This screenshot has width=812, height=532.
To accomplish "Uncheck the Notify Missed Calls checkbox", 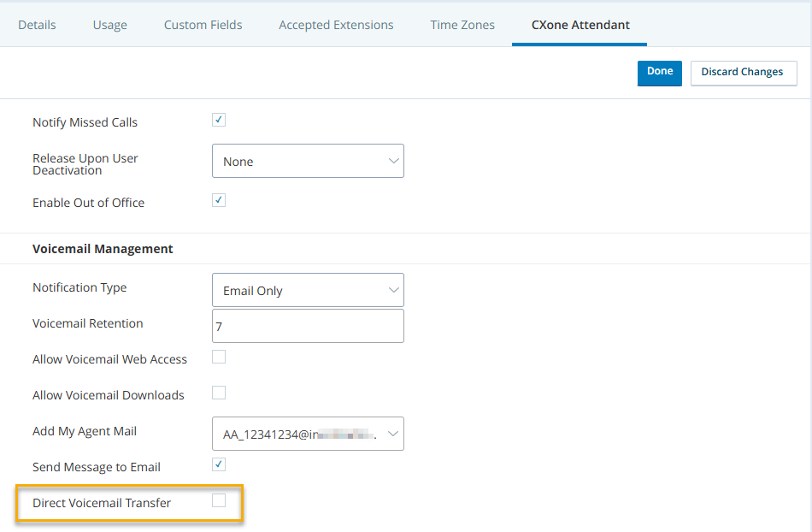I will pos(219,120).
